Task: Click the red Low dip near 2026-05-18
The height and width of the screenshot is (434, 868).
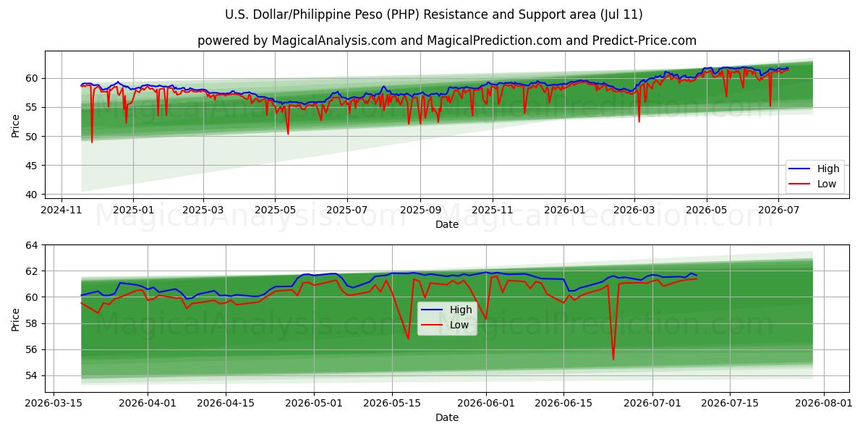Action: (408, 336)
